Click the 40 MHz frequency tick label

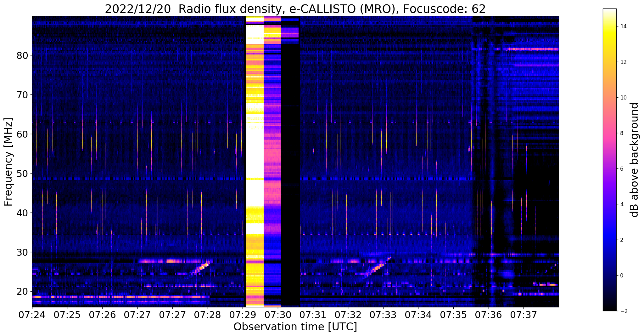point(22,213)
